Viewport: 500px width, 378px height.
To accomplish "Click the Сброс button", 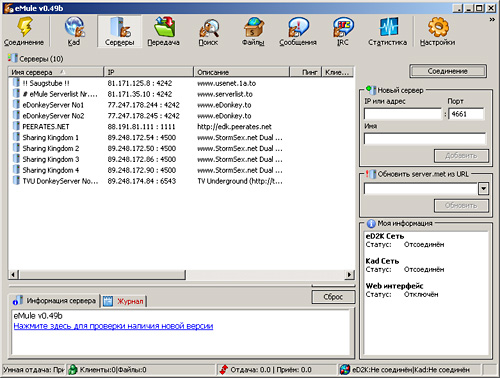I will click(x=333, y=297).
